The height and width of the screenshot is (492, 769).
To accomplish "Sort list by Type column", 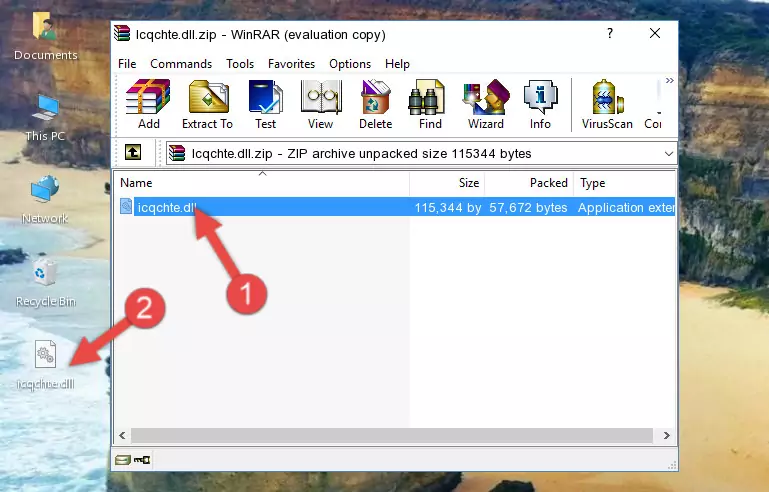I will coord(625,183).
